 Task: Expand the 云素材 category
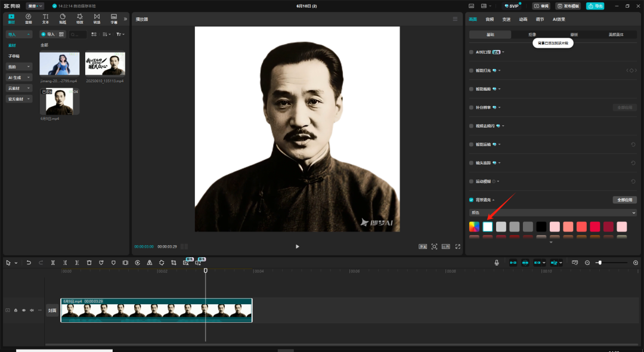pyautogui.click(x=19, y=88)
